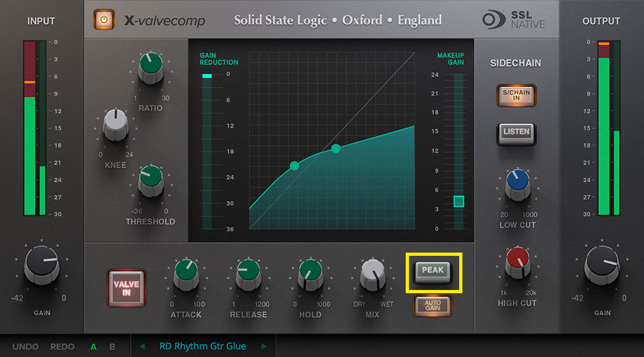The height and width of the screenshot is (357, 644).
Task: Click the upper knee node on the curve
Action: (336, 149)
